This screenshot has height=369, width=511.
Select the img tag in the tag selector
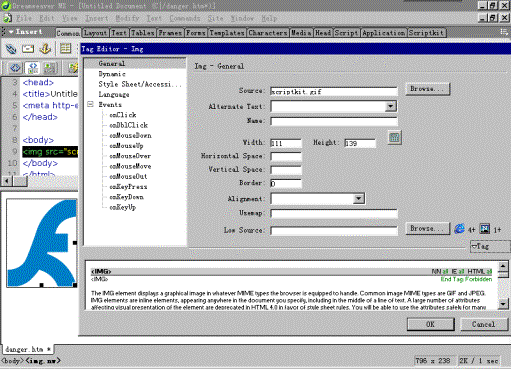click(x=43, y=361)
